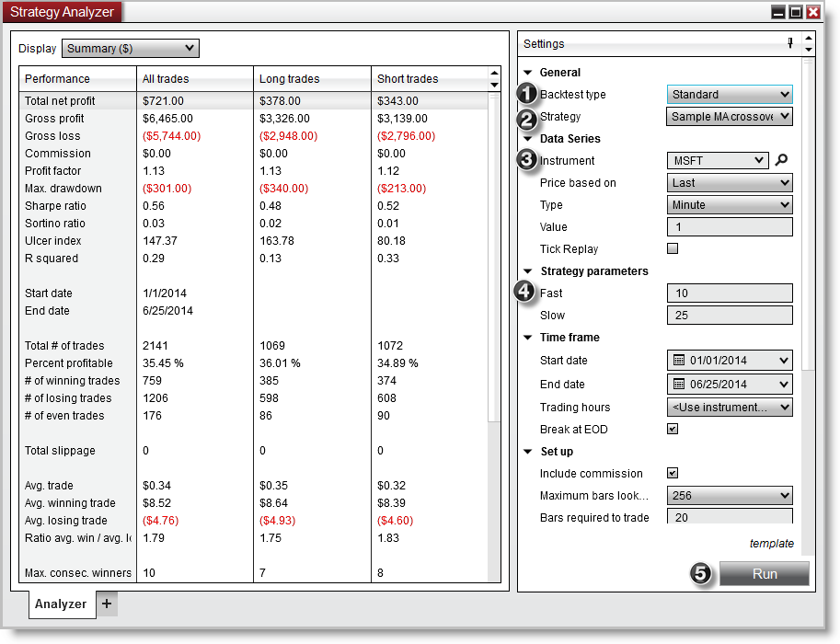Disable the Break at EOD checkbox
The image size is (840, 644).
pyautogui.click(x=672, y=429)
